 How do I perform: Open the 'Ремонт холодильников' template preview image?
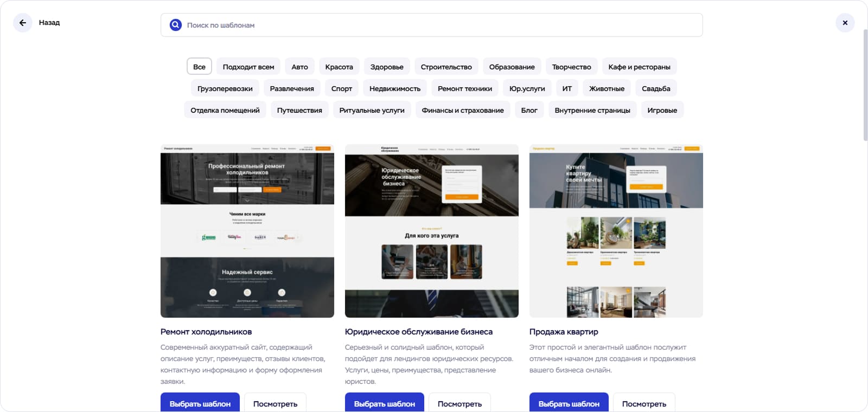click(x=247, y=231)
